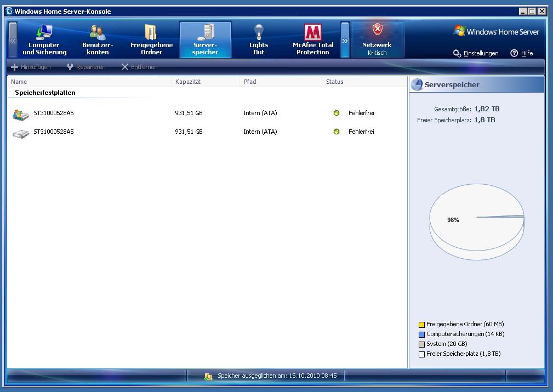
Task: Click the second drive's green status indicator
Action: 337,132
